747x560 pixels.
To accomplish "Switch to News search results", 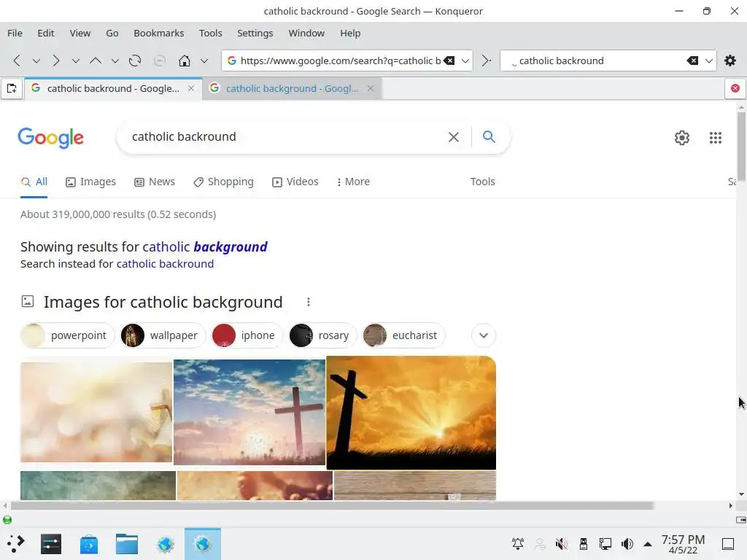I will pyautogui.click(x=155, y=182).
